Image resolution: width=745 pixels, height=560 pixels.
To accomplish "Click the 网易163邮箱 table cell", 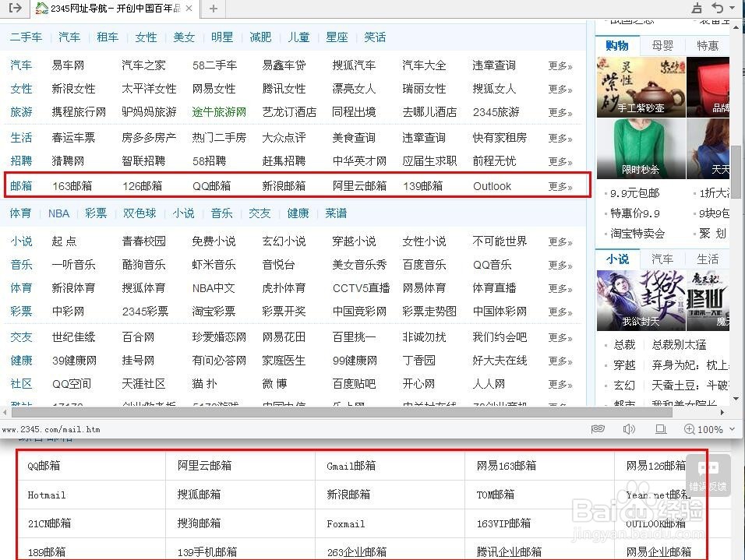I will (539, 466).
